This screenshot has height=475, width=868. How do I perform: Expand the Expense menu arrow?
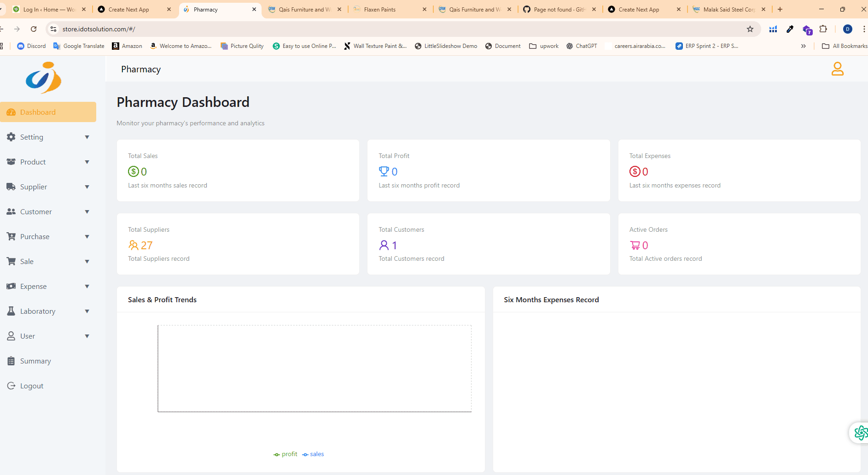pos(87,286)
